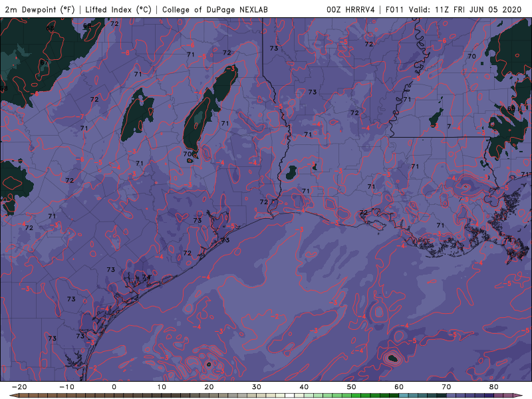The height and width of the screenshot is (399, 532).
Task: Select the "30" tick label on the color scale
Action: point(257,387)
